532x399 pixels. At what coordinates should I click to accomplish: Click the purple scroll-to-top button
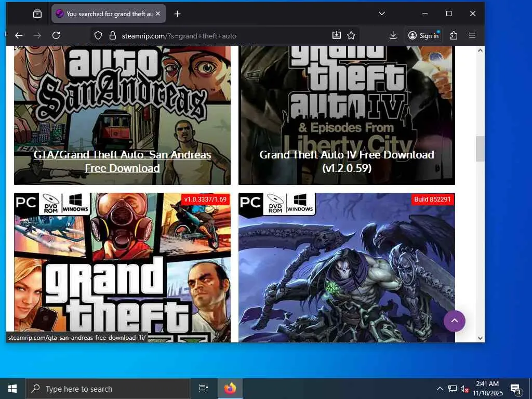454,321
